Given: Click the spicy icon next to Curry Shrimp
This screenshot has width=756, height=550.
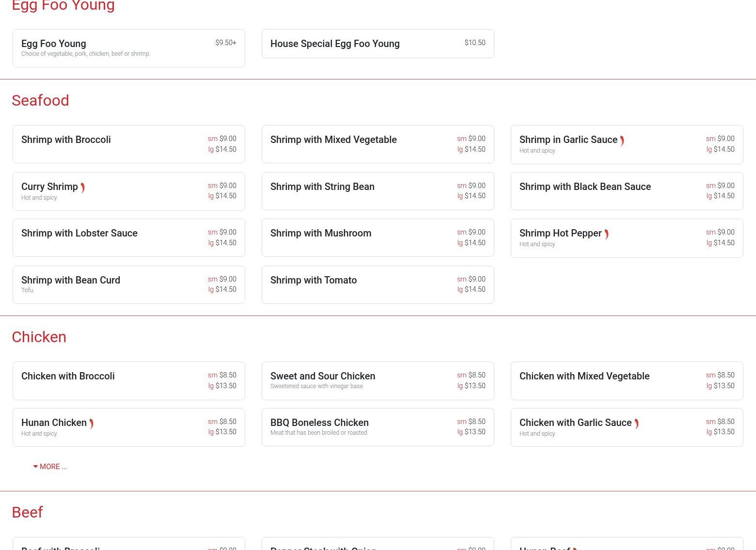Looking at the screenshot, I should 82,188.
